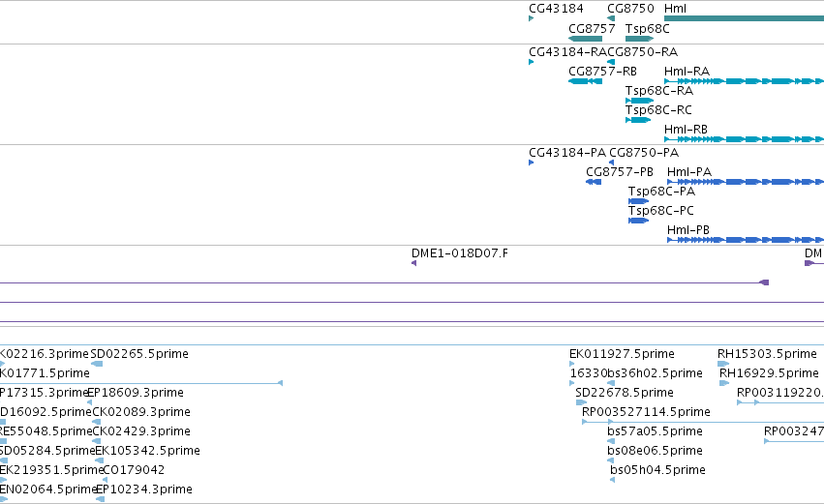
Task: Select the CG8757 gene glyph
Action: click(586, 39)
